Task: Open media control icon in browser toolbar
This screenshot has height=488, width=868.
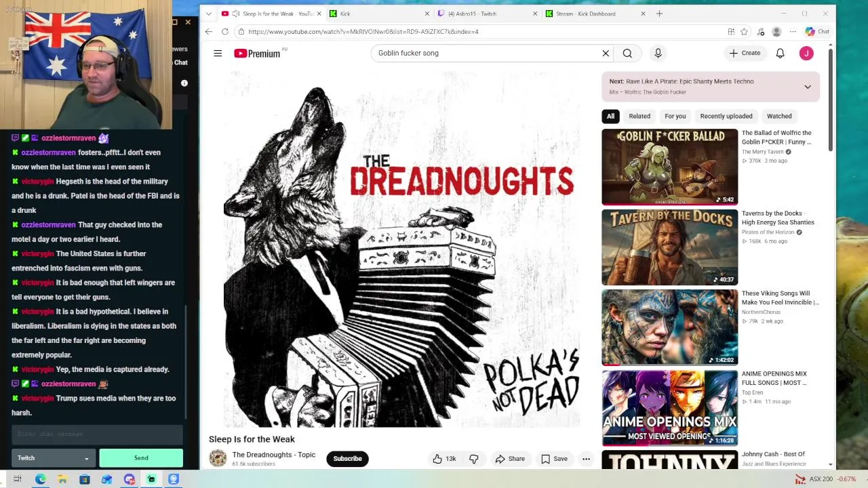Action: (x=760, y=31)
